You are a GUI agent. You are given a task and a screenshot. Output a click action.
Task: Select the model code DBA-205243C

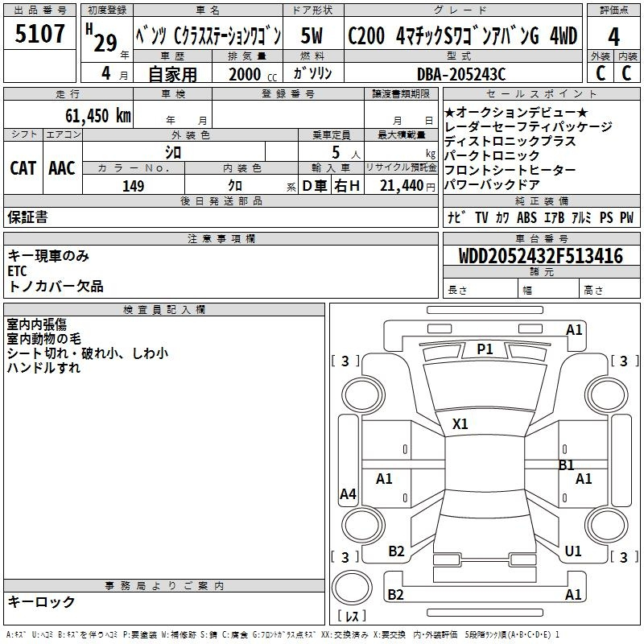(x=461, y=73)
